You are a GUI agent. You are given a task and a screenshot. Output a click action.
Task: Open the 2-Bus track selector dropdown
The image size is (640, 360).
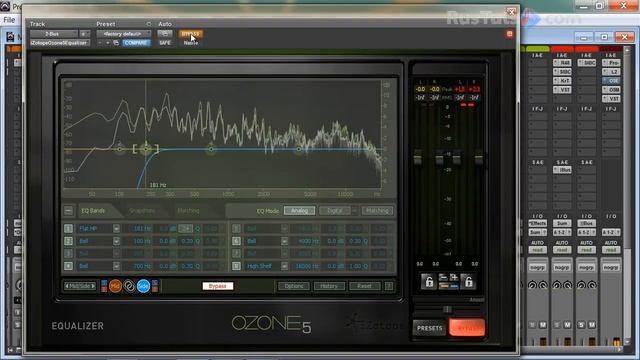[53, 34]
